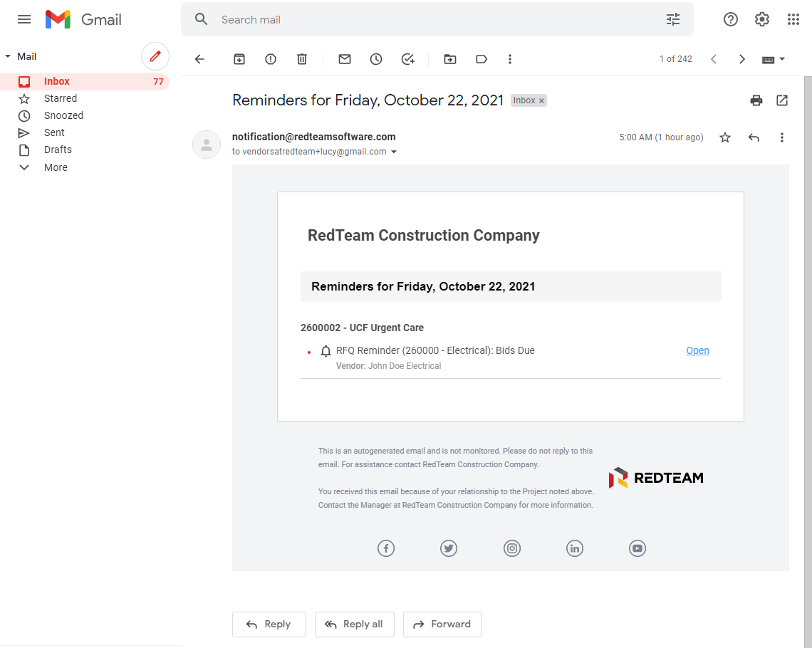This screenshot has width=812, height=648.
Task: Open Settings gear icon
Action: pos(761,20)
